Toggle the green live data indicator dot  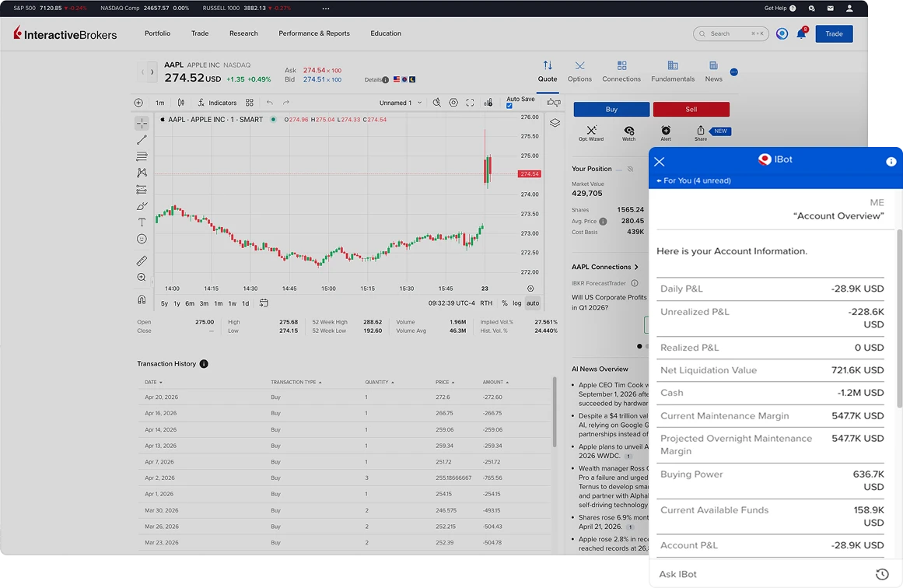click(x=273, y=120)
